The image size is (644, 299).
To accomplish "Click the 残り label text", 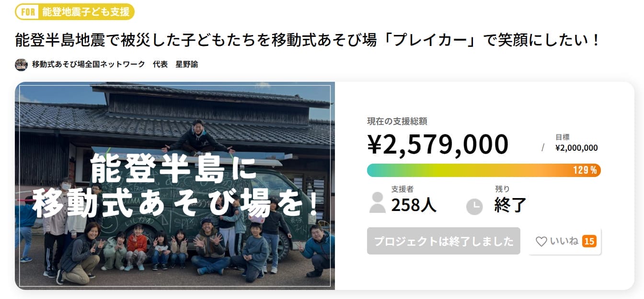I will (x=502, y=189).
